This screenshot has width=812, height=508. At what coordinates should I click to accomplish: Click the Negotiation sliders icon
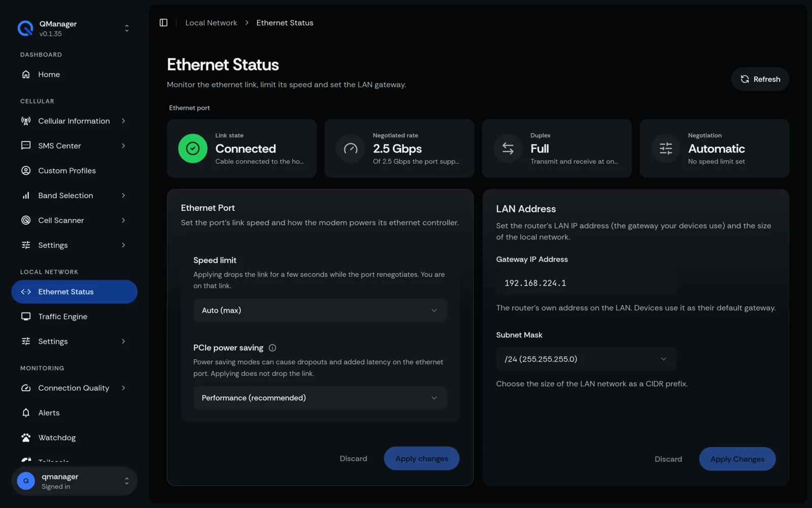[x=666, y=148]
